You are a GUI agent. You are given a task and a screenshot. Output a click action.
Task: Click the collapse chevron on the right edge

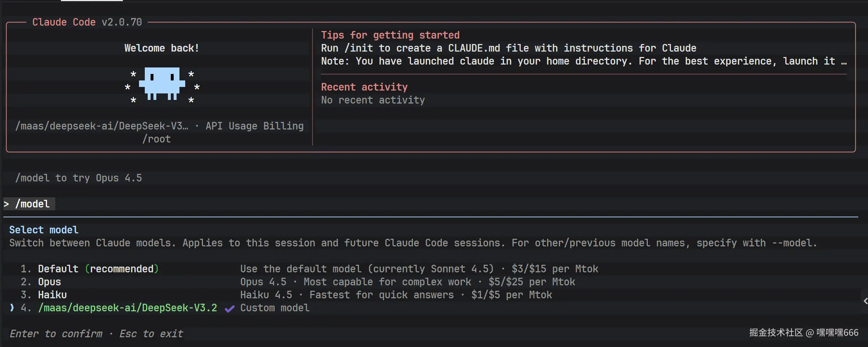point(865,301)
